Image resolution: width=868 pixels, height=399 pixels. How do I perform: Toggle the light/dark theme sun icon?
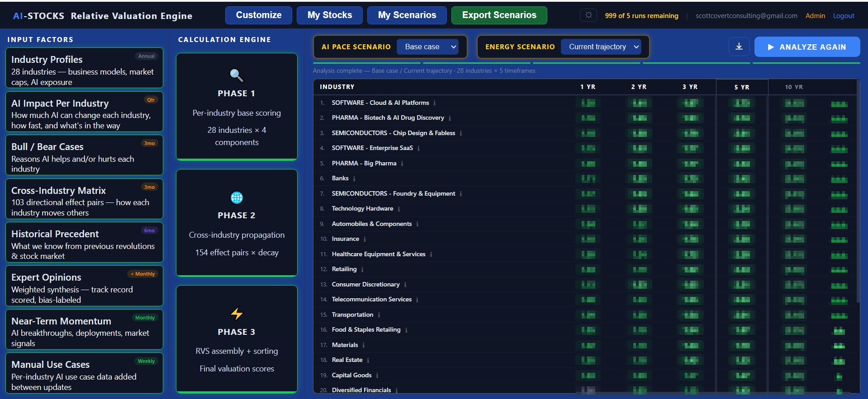[x=588, y=15]
